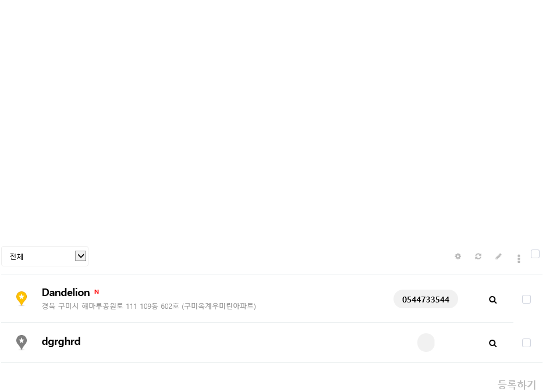Search dgrghrd with its magnifier icon
The height and width of the screenshot is (392, 546).
[492, 343]
